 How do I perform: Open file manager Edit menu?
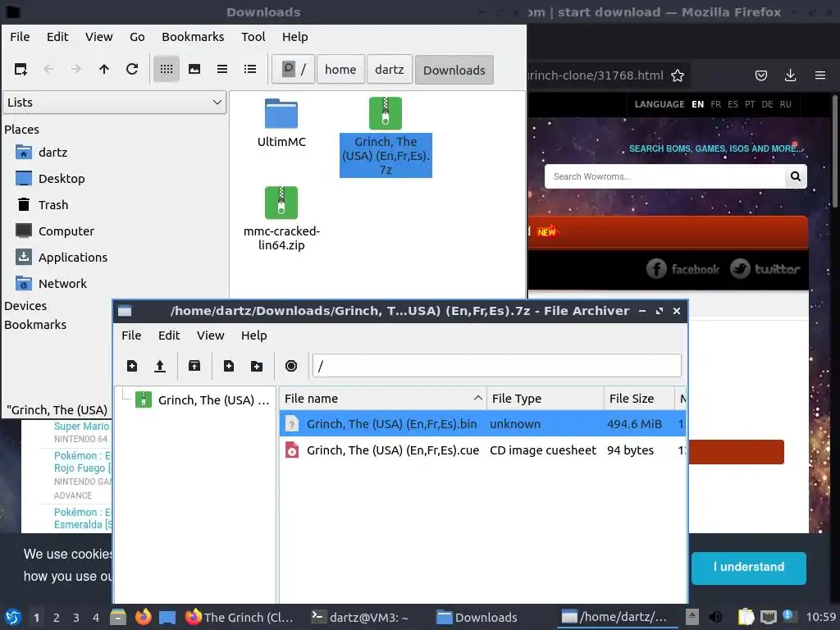57,37
